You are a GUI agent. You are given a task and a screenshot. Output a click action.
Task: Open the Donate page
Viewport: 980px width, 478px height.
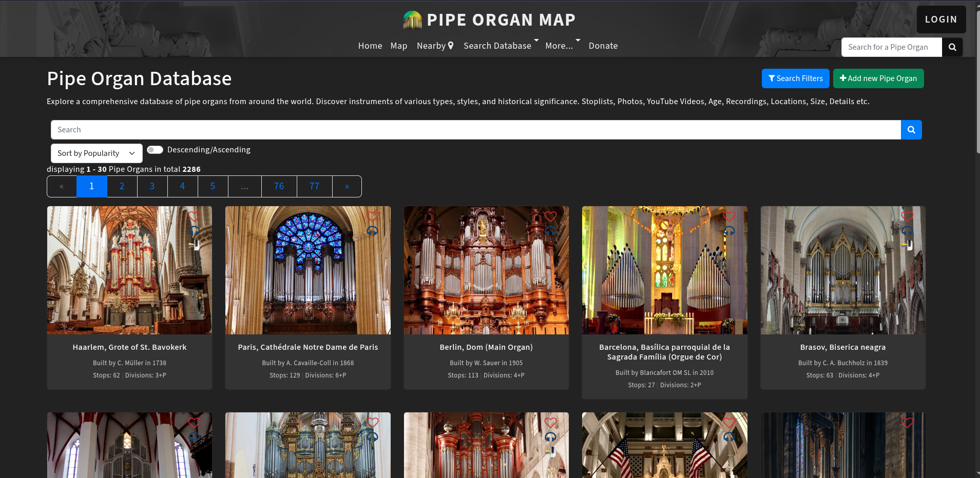[x=603, y=46]
